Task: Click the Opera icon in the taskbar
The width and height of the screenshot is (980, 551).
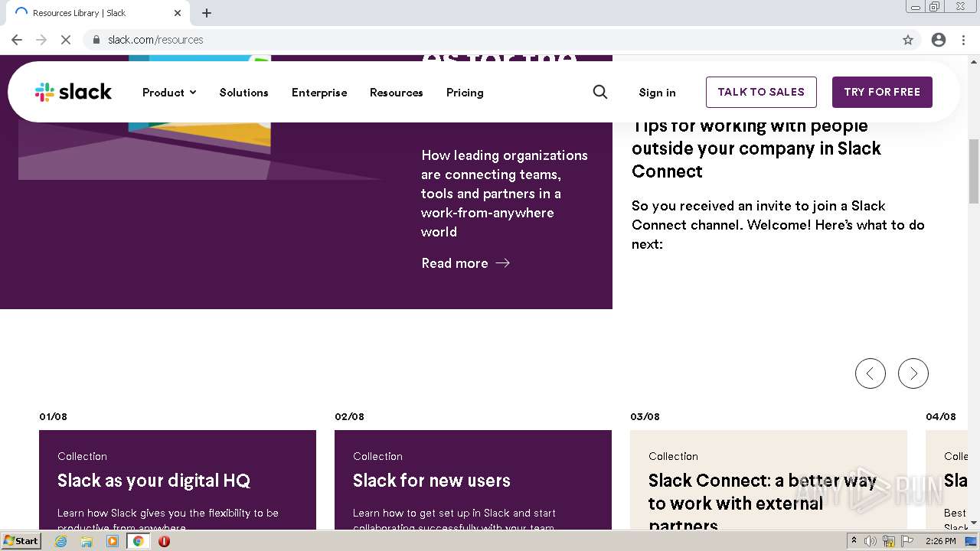Action: coord(164,541)
